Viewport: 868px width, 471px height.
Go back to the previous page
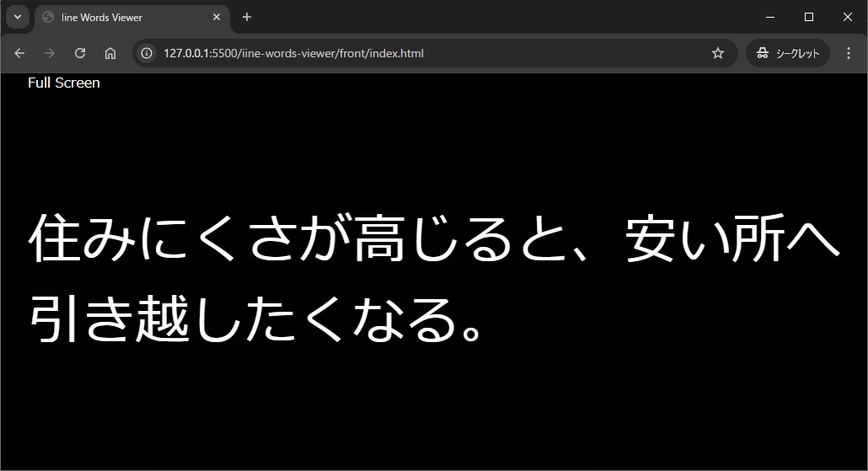(19, 53)
